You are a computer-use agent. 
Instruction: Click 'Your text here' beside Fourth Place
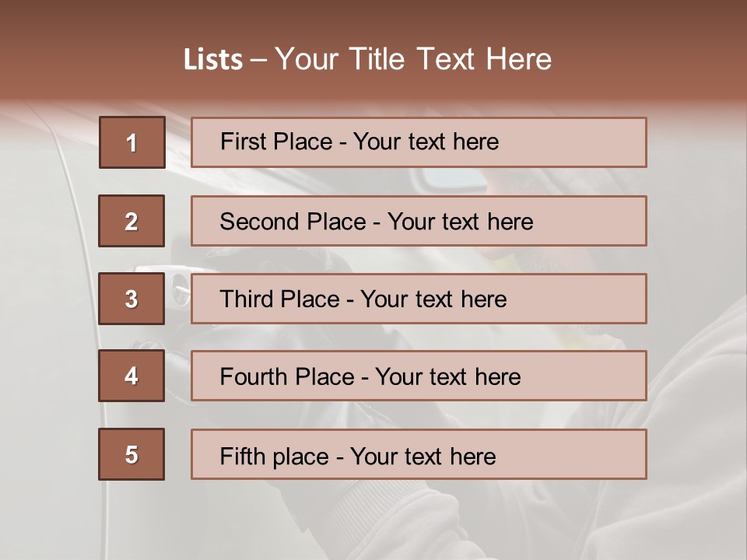[447, 377]
